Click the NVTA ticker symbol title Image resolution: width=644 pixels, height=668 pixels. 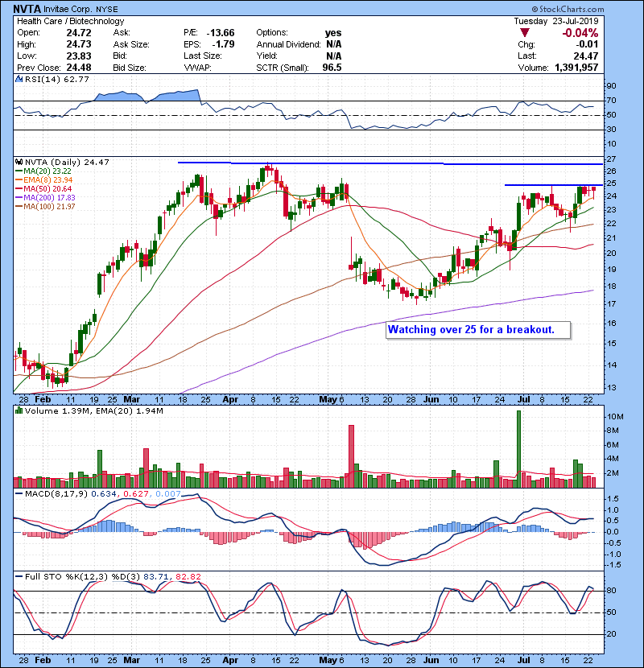tap(27, 9)
